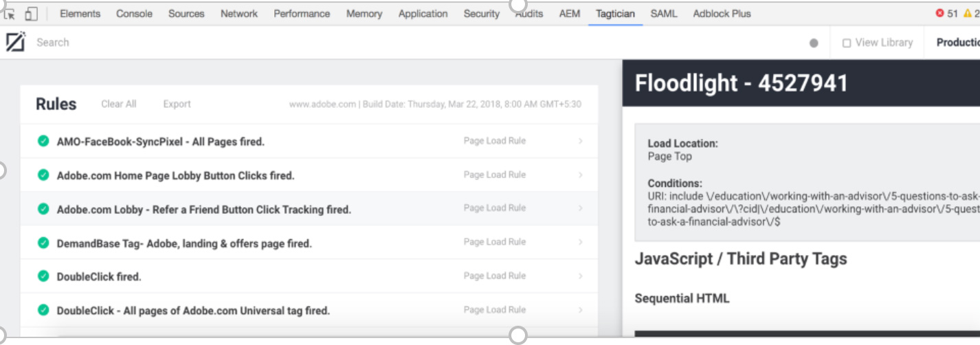980x345 pixels.
Task: Switch to the Elements tab
Action: point(80,14)
